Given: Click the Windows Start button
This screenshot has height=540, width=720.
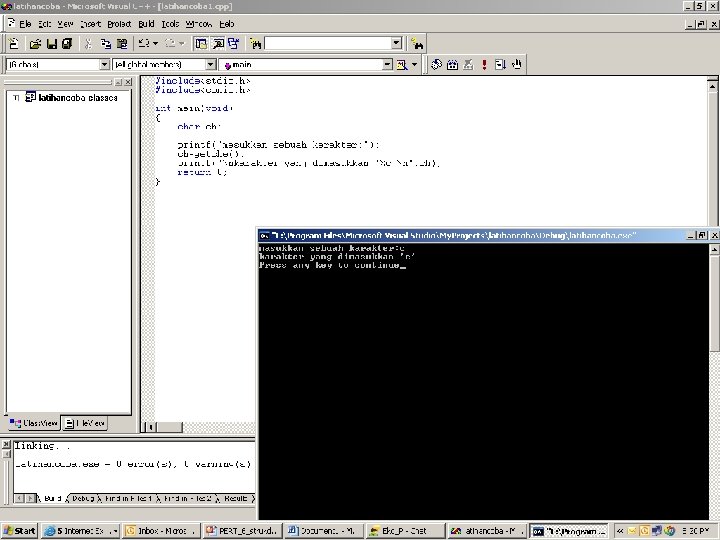Looking at the screenshot, I should point(19,531).
